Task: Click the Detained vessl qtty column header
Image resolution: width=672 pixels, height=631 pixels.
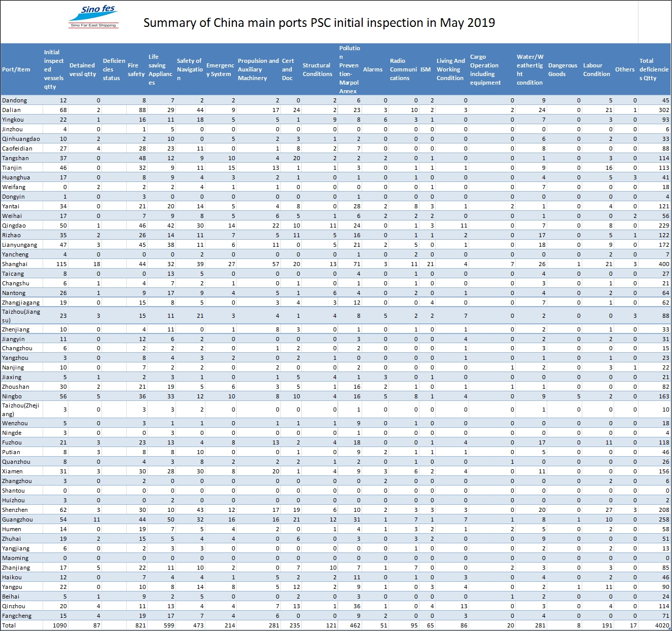Action: click(83, 69)
